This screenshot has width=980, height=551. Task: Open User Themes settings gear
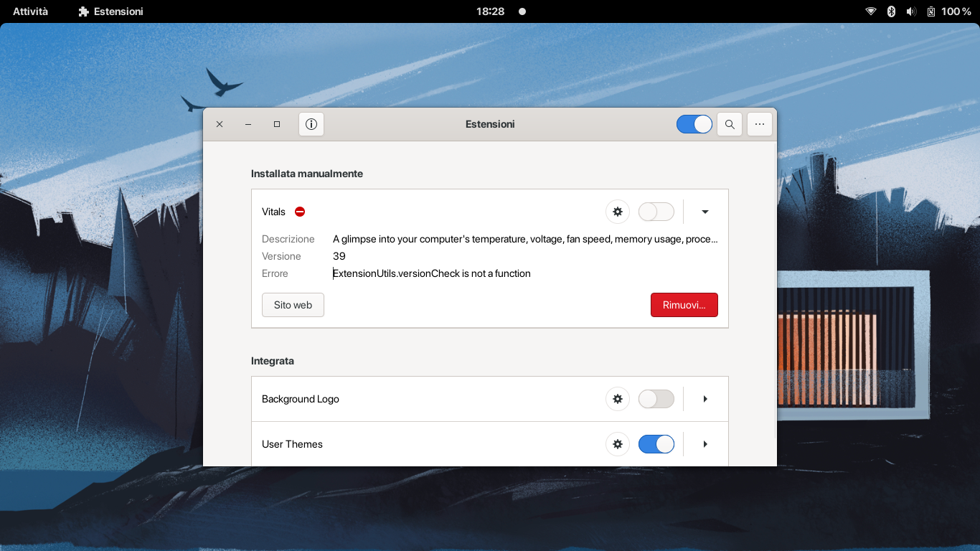(617, 443)
